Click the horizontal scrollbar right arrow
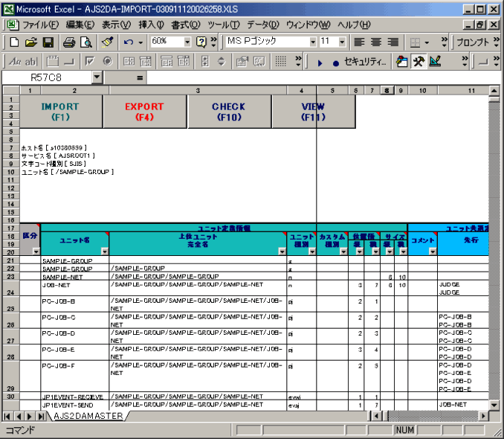The width and height of the screenshot is (504, 439). pos(483,416)
